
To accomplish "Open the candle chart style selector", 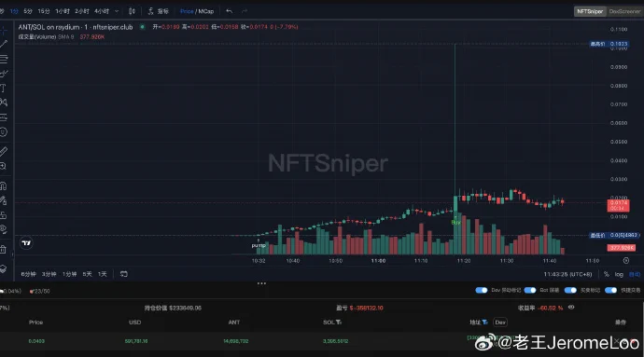I will tap(132, 11).
